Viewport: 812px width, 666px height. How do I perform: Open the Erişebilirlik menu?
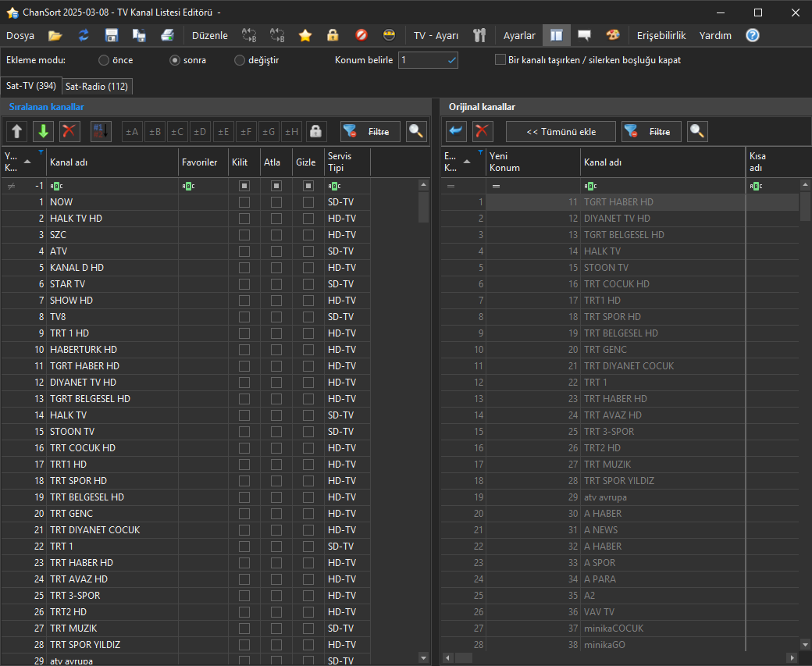tap(661, 35)
